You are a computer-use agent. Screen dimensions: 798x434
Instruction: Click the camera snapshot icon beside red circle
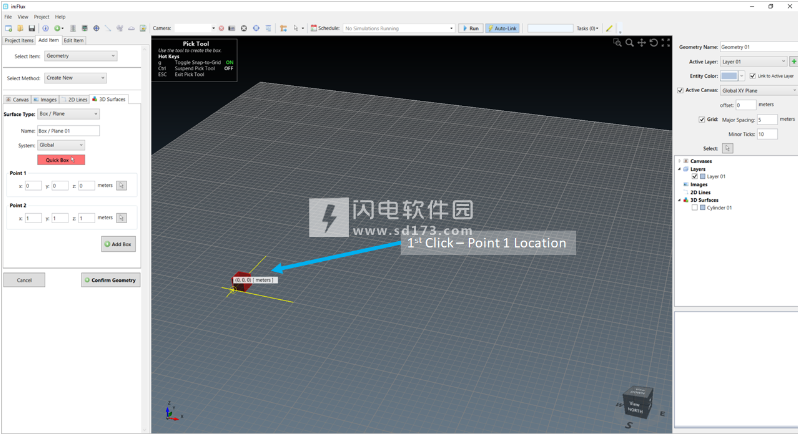point(232,28)
